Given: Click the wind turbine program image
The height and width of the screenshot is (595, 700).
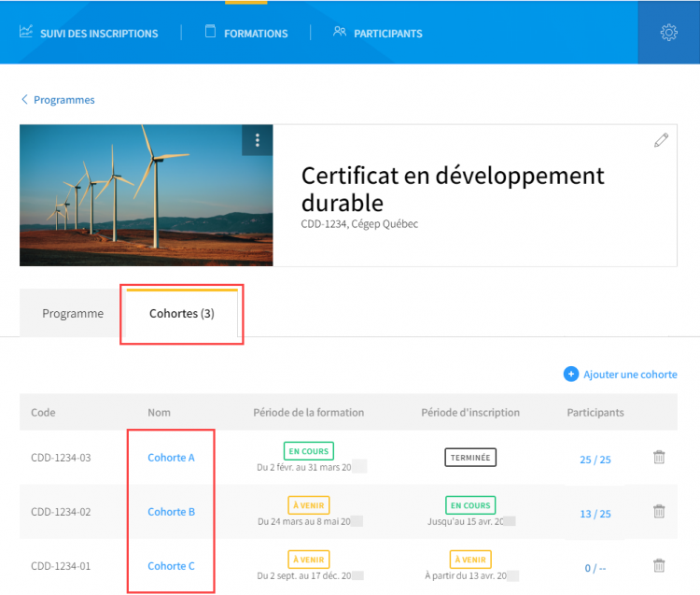Looking at the screenshot, I should (x=146, y=195).
